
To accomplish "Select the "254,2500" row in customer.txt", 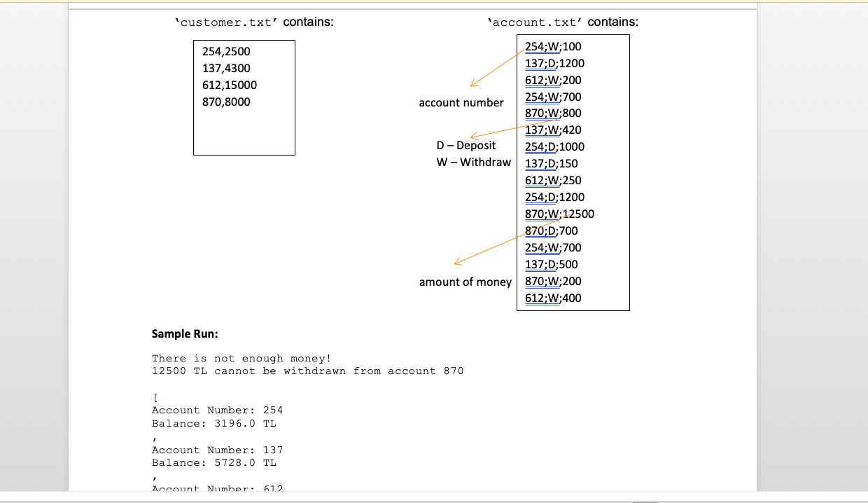I will point(225,51).
